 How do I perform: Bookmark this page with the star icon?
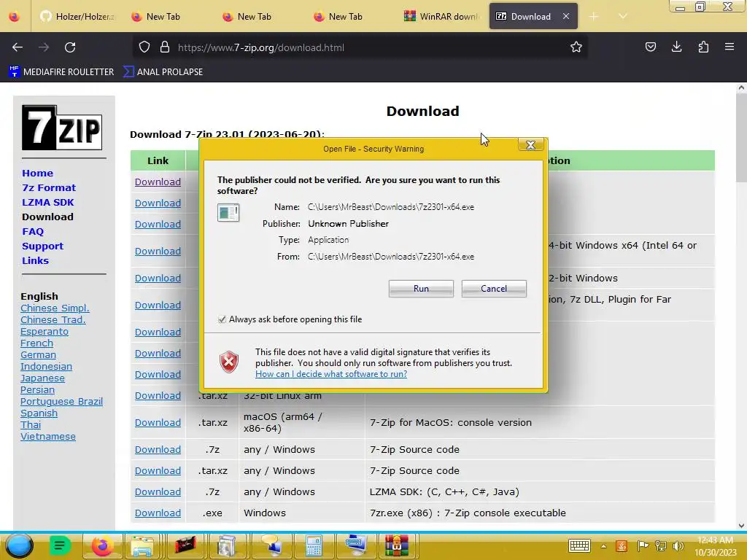tap(576, 47)
